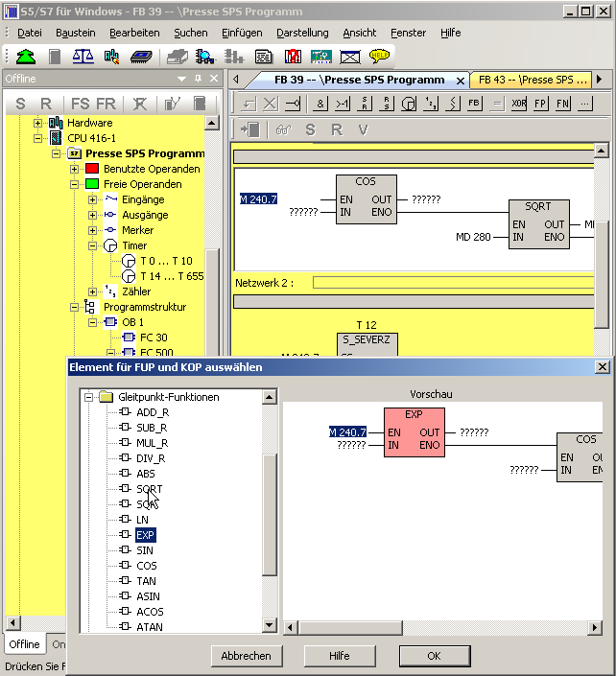616x676 pixels.
Task: Click the EXP block in Vorschau preview
Action: pos(415,432)
